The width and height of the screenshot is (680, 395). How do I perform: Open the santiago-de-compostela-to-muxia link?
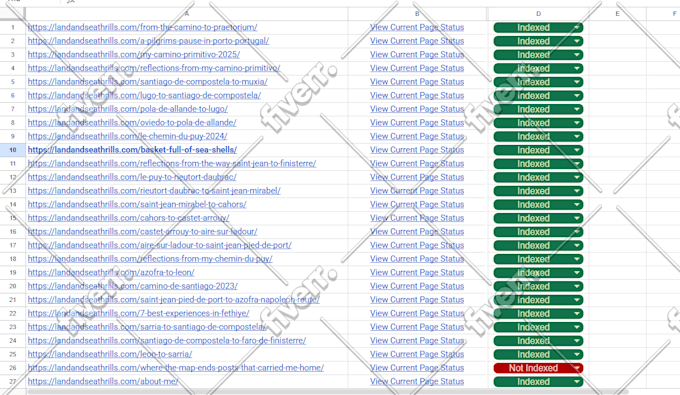pos(147,82)
